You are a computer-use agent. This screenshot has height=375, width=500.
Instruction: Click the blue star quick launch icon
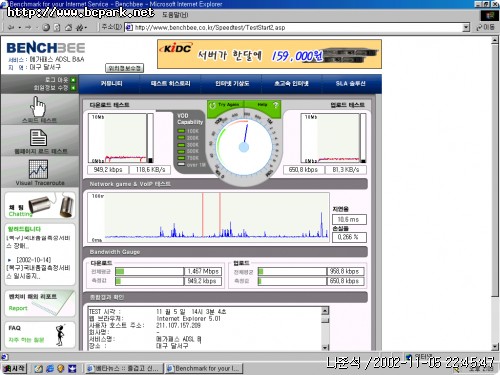click(72, 368)
